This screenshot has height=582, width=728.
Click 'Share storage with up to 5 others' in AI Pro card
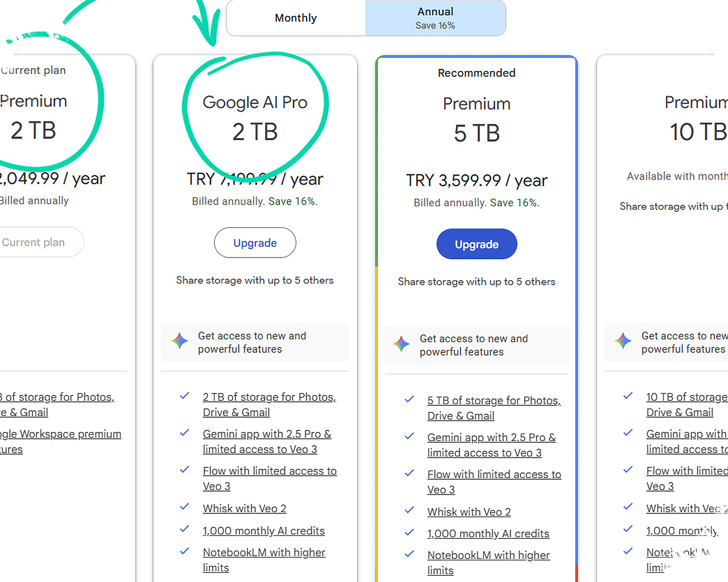(255, 280)
